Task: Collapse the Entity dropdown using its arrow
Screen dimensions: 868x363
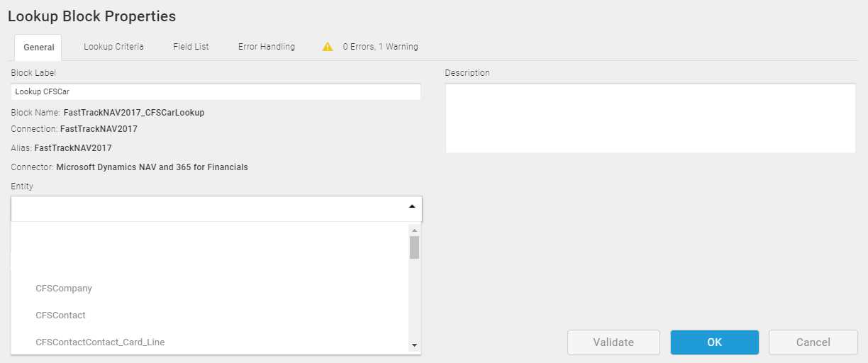Action: (x=412, y=206)
